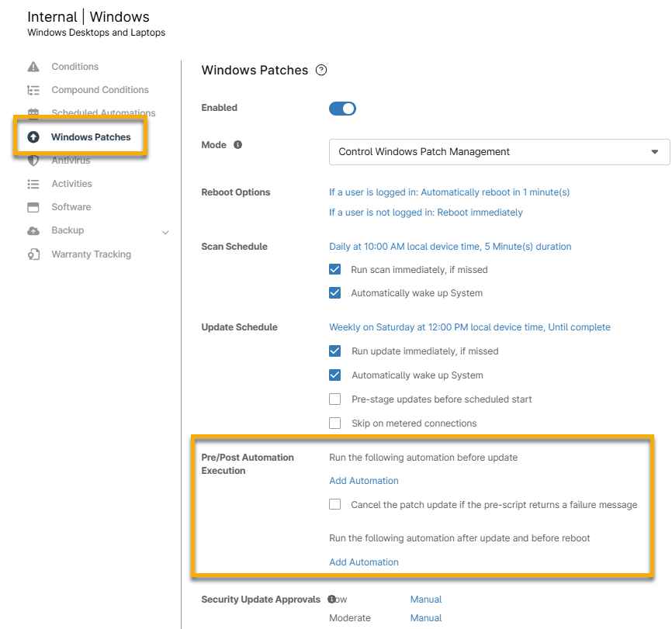Change the Low severity approval from Manual

click(426, 600)
